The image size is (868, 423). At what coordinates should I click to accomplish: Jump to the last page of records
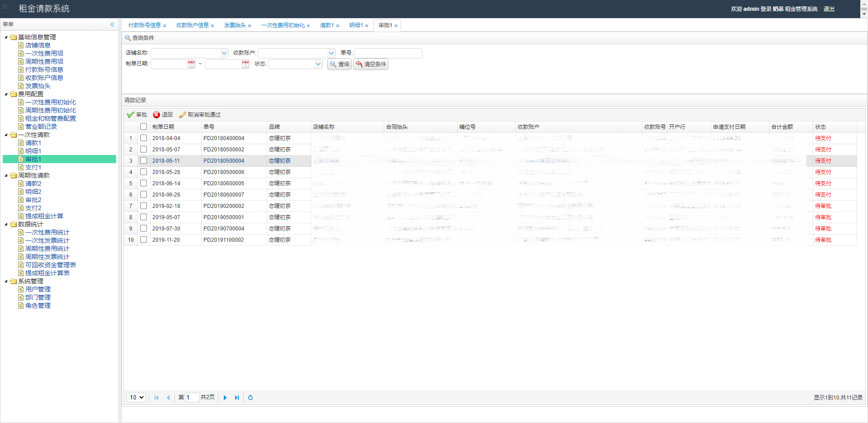[237, 398]
